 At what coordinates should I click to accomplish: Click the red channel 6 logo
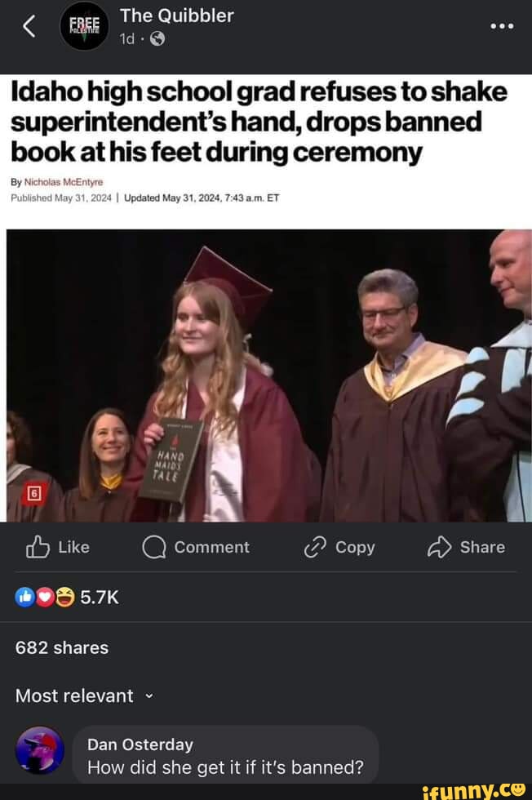33,492
